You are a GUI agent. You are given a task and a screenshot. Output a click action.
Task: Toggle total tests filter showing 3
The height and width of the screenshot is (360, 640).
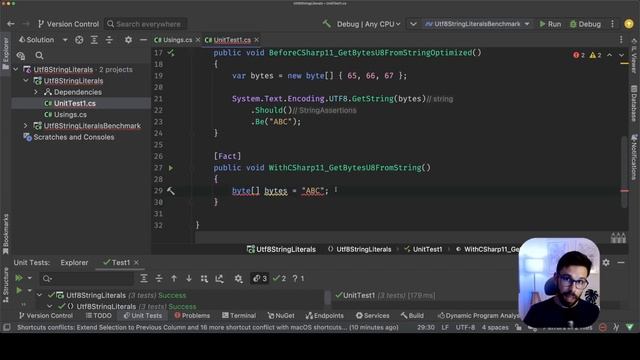[x=260, y=278]
